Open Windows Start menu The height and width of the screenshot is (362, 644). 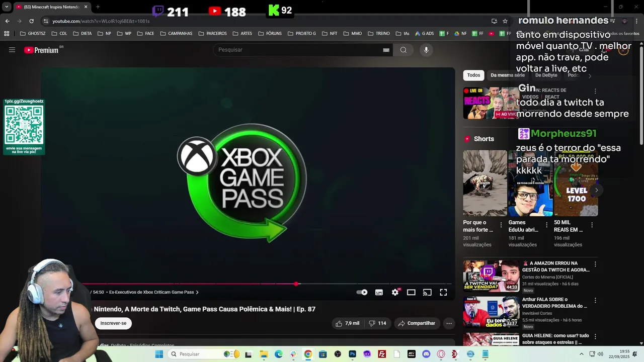coord(159,354)
